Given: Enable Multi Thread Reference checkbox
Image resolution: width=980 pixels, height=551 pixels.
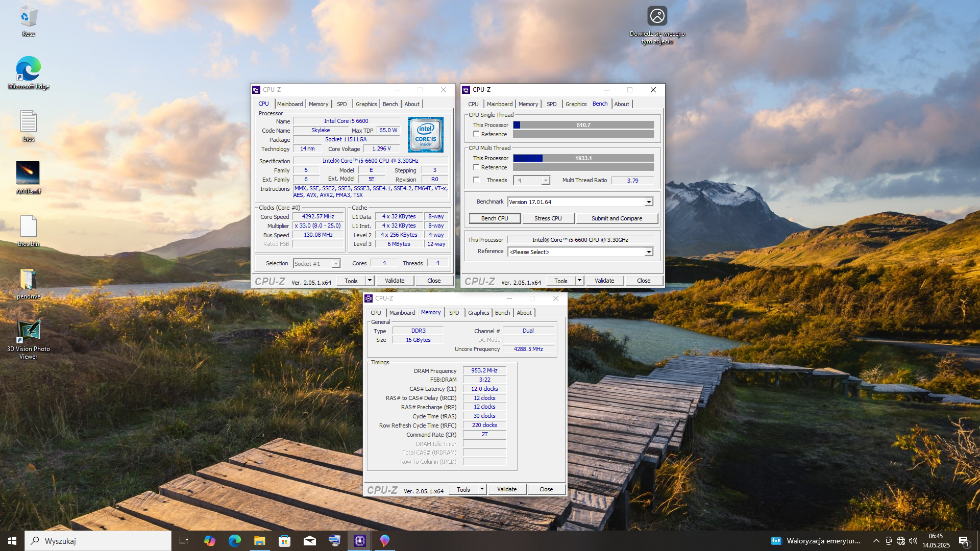Looking at the screenshot, I should (476, 167).
